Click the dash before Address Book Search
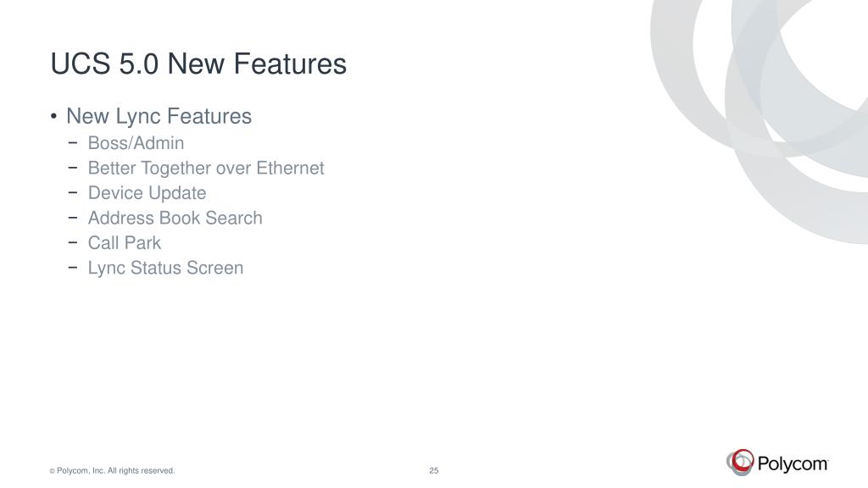The height and width of the screenshot is (488, 868). (73, 217)
